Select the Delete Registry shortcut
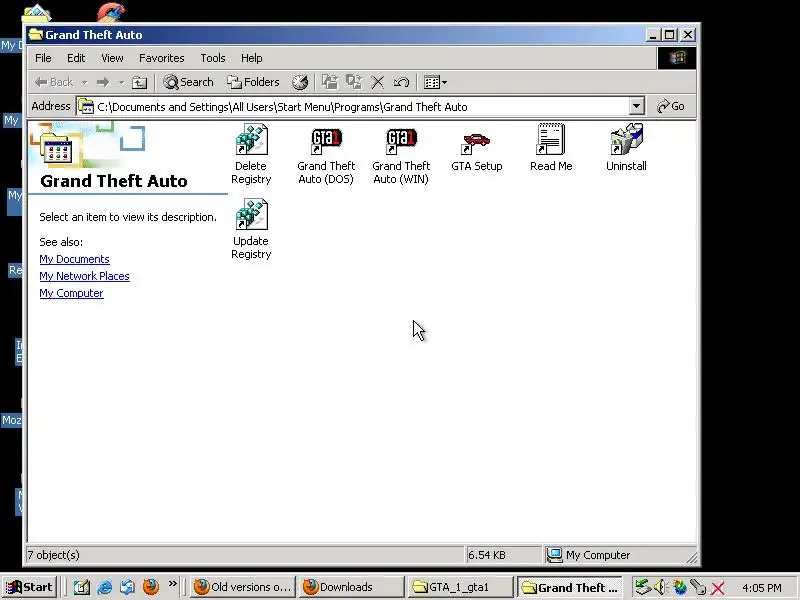 [x=251, y=154]
